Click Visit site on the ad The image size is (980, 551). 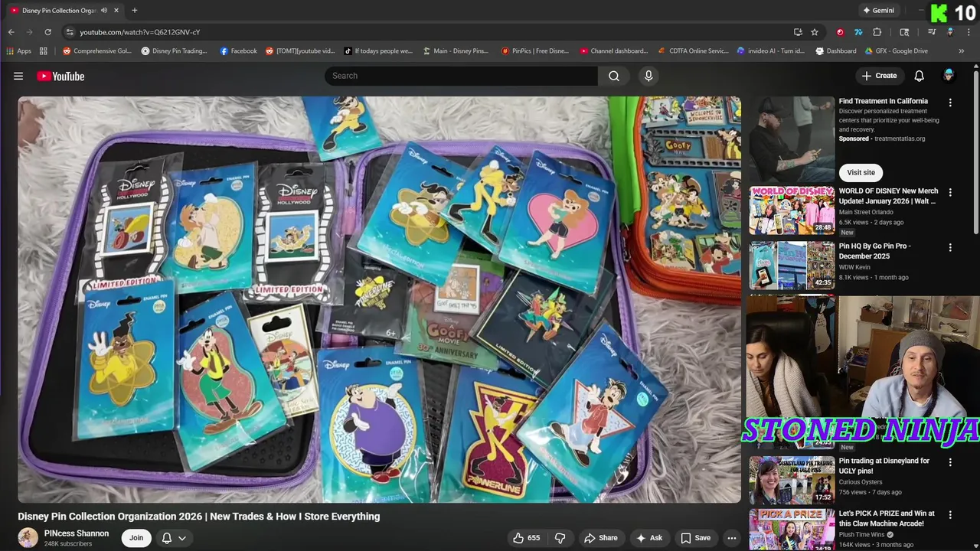(x=861, y=172)
